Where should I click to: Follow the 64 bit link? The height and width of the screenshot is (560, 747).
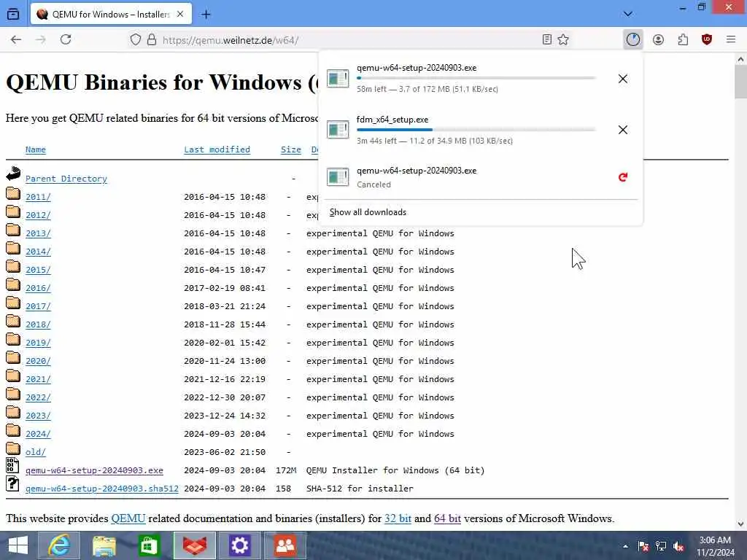pos(447,518)
